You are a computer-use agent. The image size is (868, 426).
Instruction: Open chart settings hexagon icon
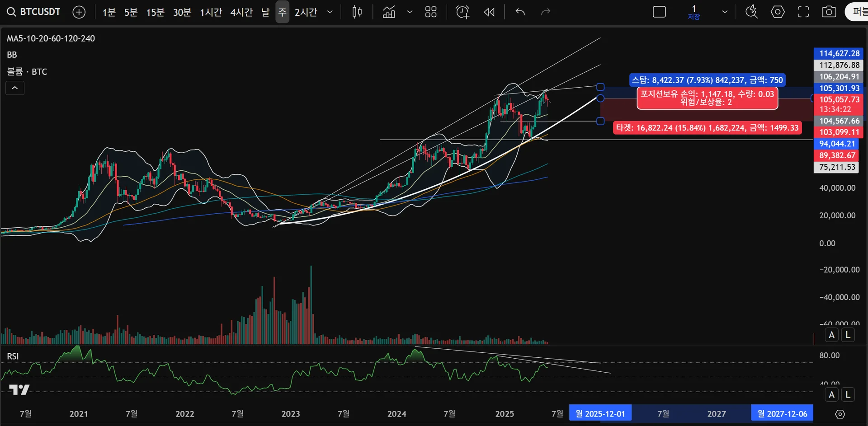click(778, 12)
